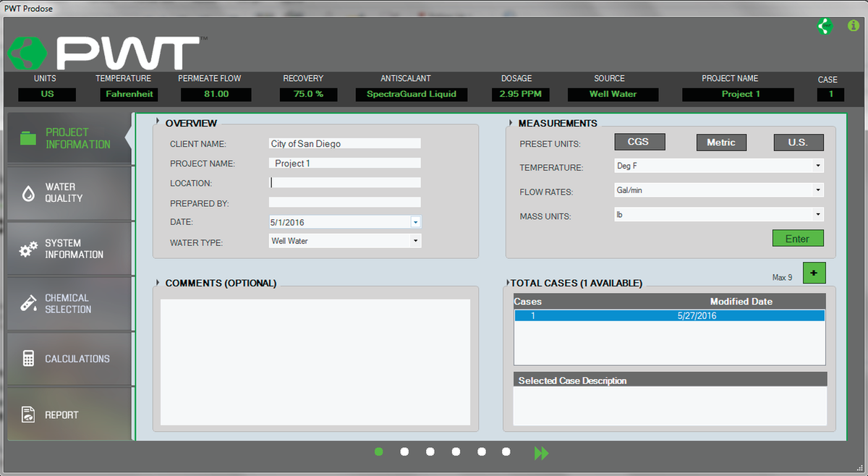The image size is (868, 476).
Task: Click the Water Quality droplet icon
Action: pos(28,192)
